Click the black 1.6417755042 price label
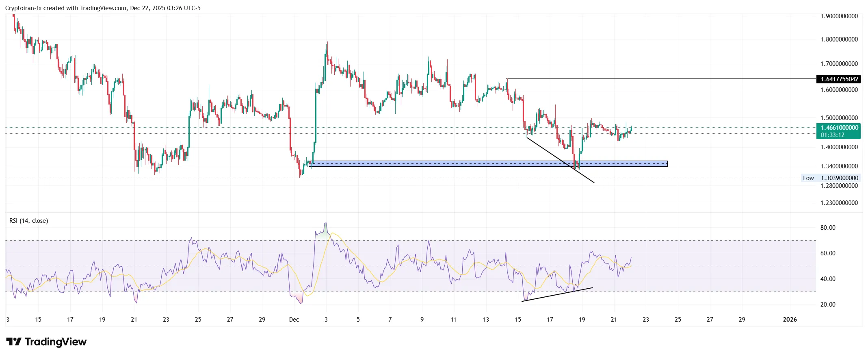Viewport: 868px width, 357px height. click(x=839, y=79)
